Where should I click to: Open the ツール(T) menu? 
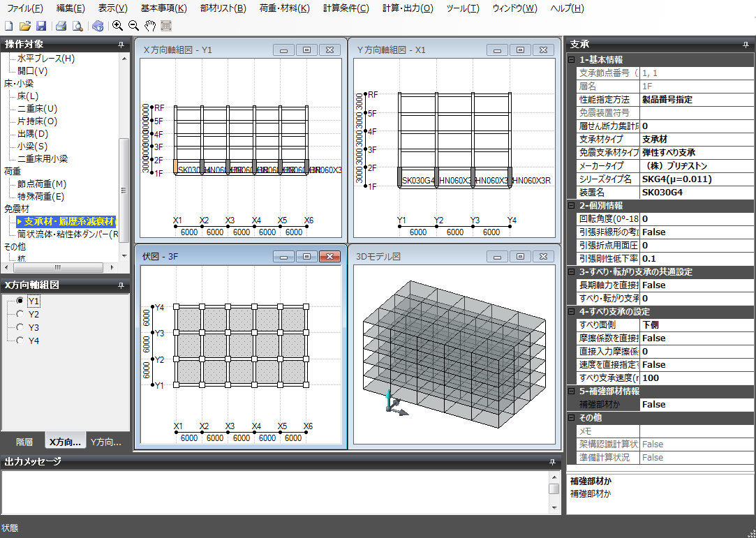463,8
